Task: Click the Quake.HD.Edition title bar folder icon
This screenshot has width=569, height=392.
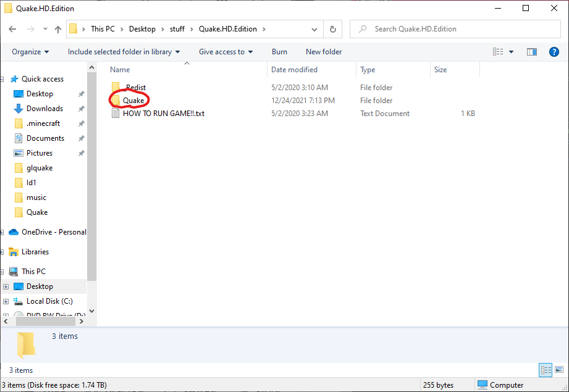Action: 8,8
